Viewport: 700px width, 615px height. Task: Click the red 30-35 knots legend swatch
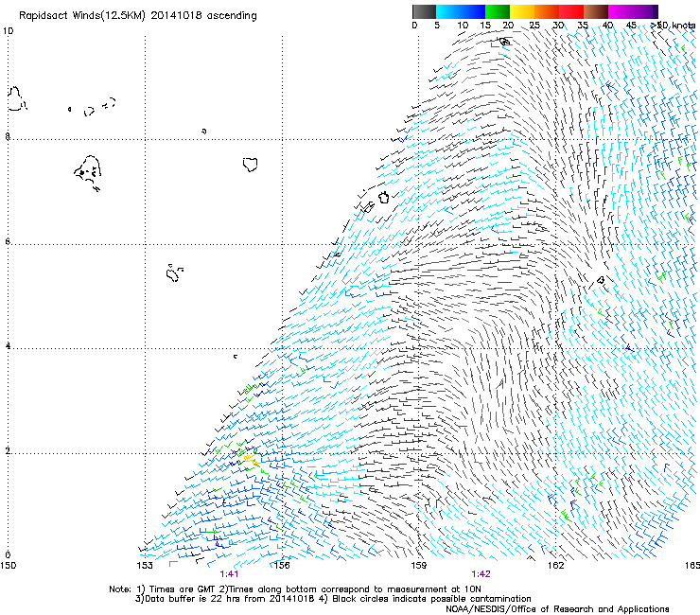tap(571, 11)
